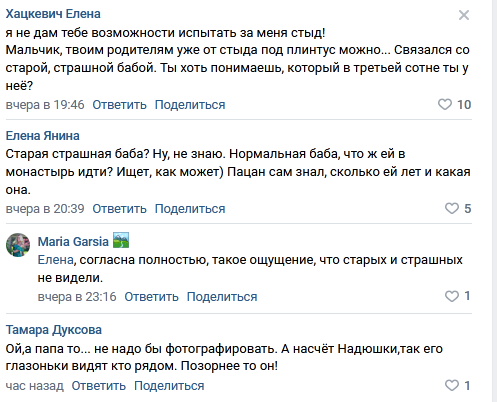
Task: Share Maria Garsia's reply
Action: tap(222, 297)
